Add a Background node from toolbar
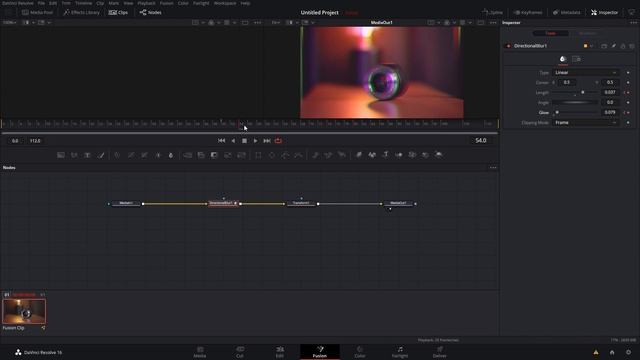This screenshot has height=360, width=640. [x=61, y=155]
